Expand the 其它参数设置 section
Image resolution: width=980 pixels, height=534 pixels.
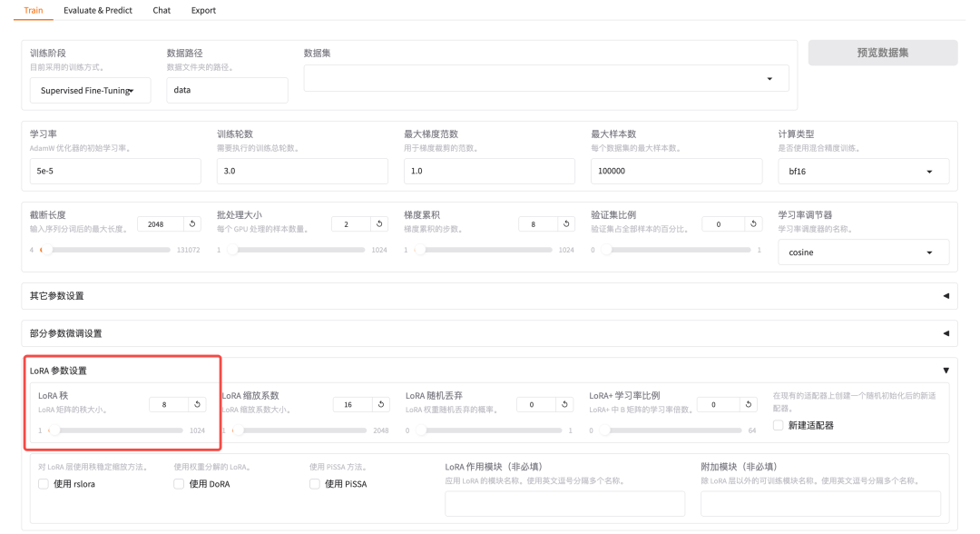(489, 296)
